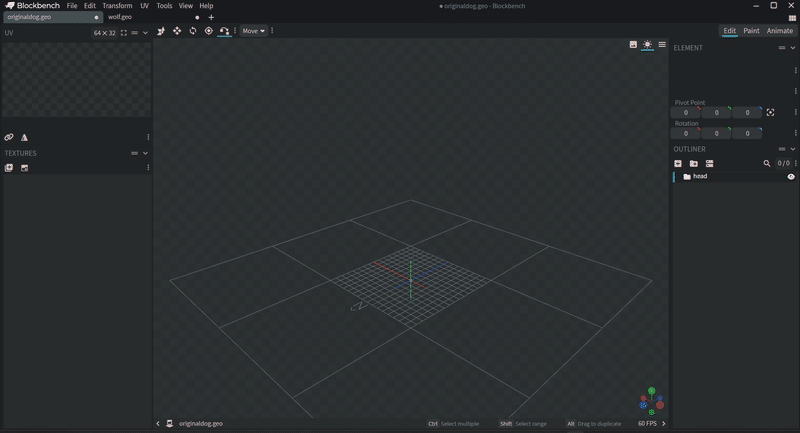Click the UV triangle icon beside chain link
Screen dimensions: 800x433
[24, 137]
